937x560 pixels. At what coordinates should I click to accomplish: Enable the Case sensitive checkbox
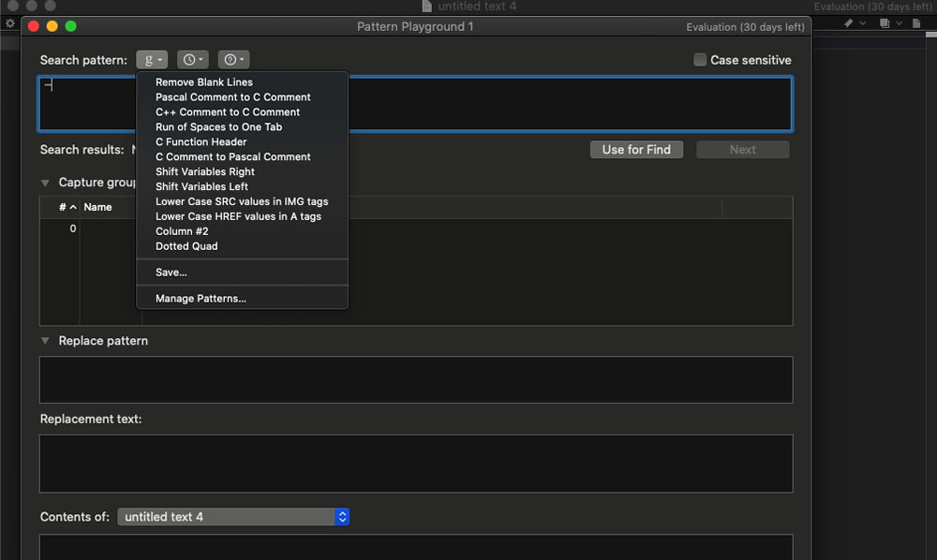point(700,60)
